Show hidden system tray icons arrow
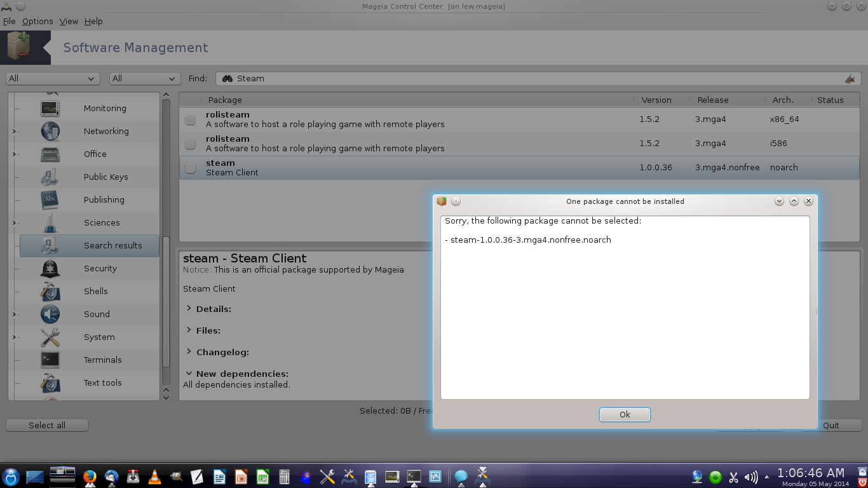Viewport: 868px width, 488px height. [x=767, y=477]
